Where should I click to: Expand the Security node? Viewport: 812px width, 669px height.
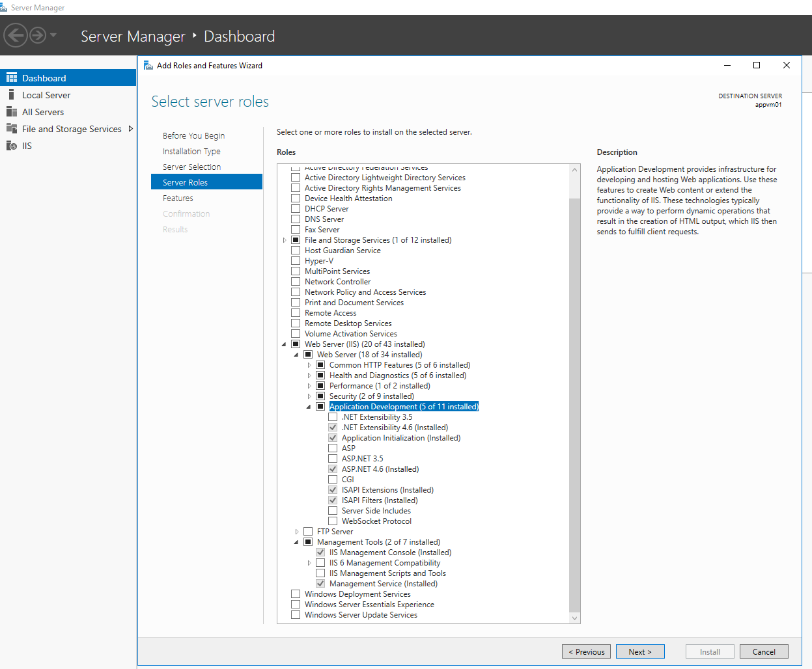pyautogui.click(x=309, y=396)
